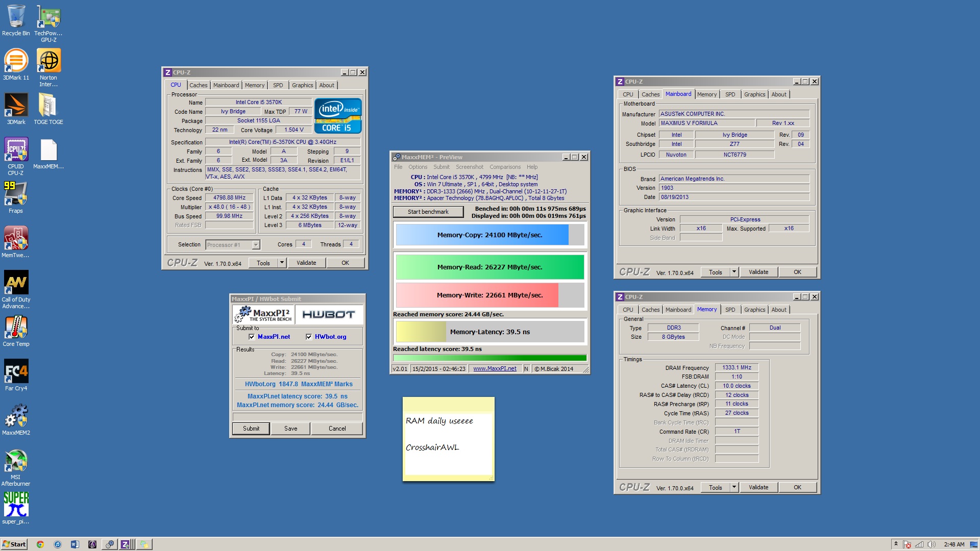The height and width of the screenshot is (551, 980).
Task: Select the MaxxMEM file icon on desktop
Action: [x=48, y=154]
